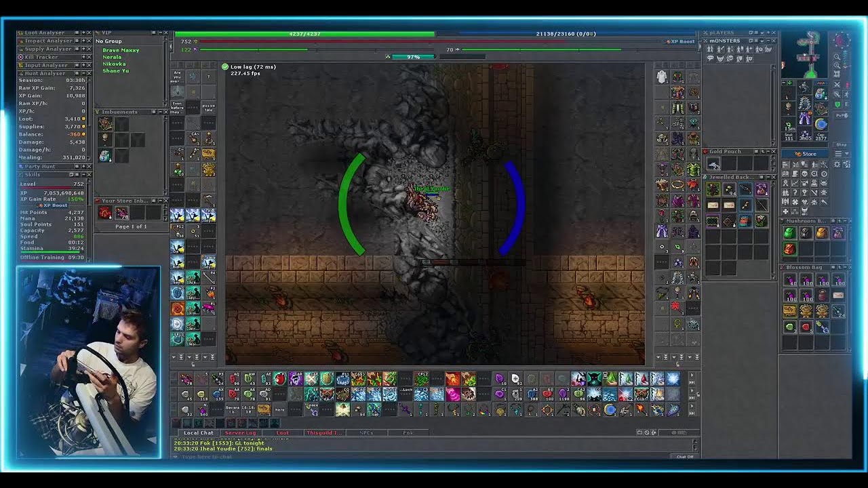868x488 pixels.
Task: Toggle Expert mode 'E' button
Action: 847,104
